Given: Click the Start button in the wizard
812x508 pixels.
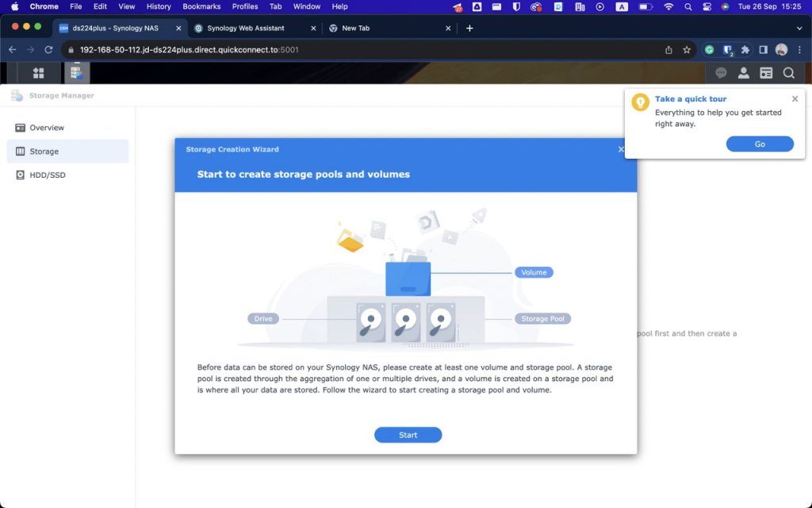Looking at the screenshot, I should tap(408, 435).
